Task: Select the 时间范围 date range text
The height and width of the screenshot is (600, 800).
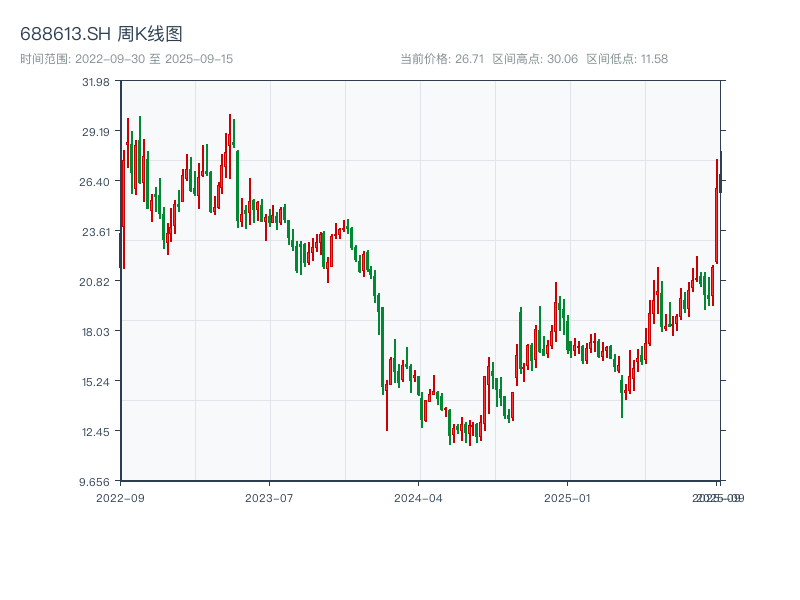Action: pyautogui.click(x=127, y=59)
